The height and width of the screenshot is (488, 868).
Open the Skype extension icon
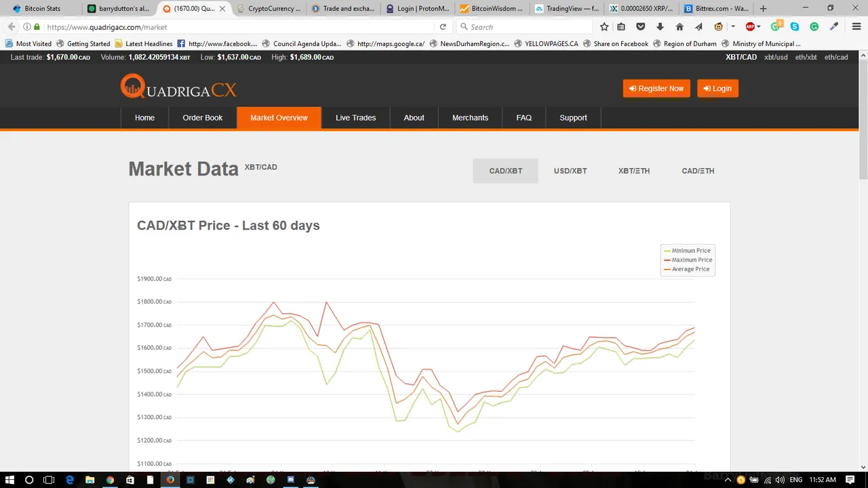pos(795,27)
